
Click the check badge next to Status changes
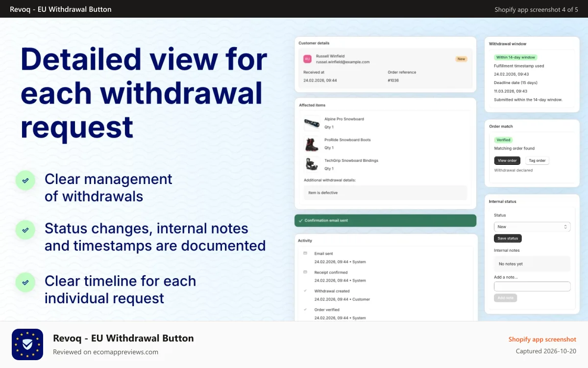click(x=25, y=230)
